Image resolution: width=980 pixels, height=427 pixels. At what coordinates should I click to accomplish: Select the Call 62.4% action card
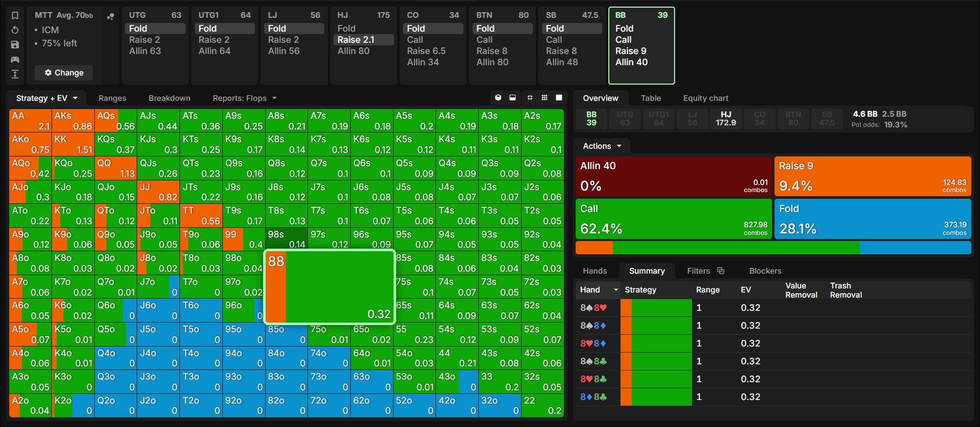(674, 219)
